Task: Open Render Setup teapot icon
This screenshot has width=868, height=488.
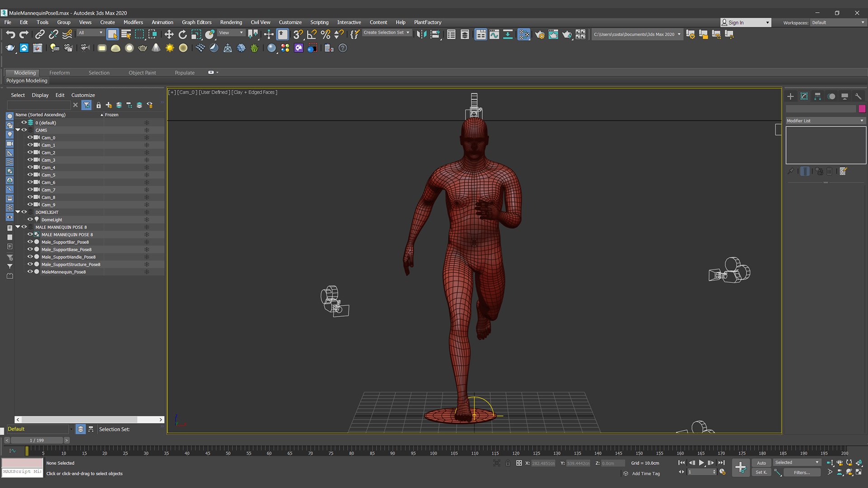Action: point(540,34)
